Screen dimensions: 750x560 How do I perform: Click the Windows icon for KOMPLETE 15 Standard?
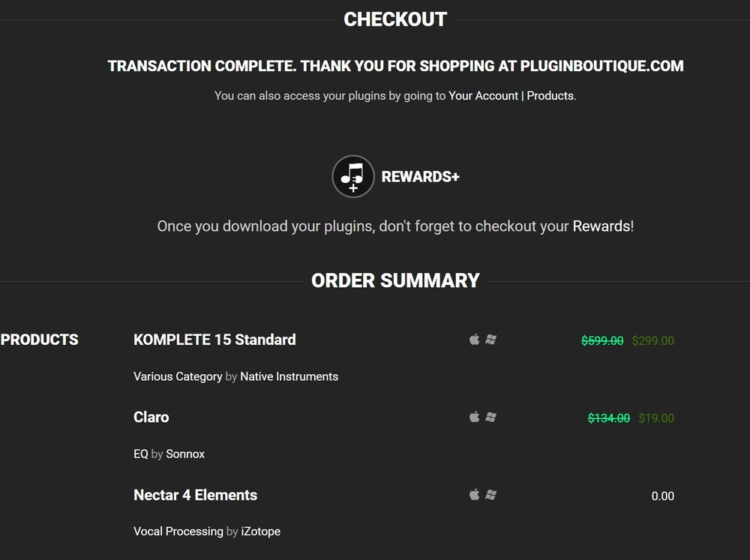click(490, 340)
